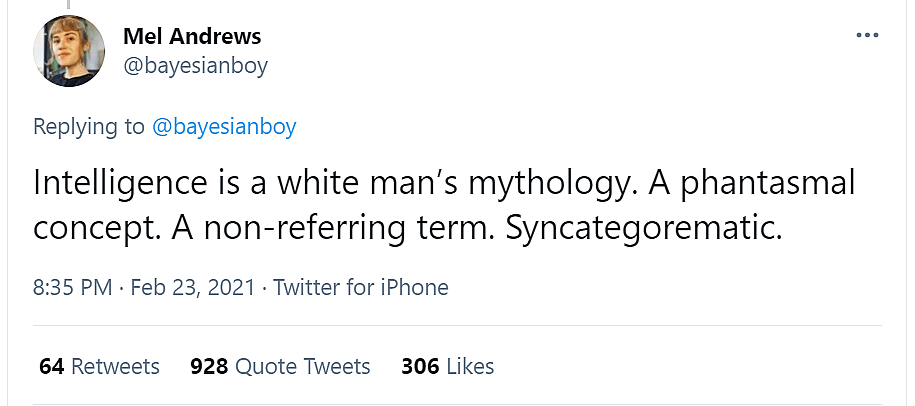Click the 928 quote count number
Viewport: 915px width, 406px height.
coord(209,367)
